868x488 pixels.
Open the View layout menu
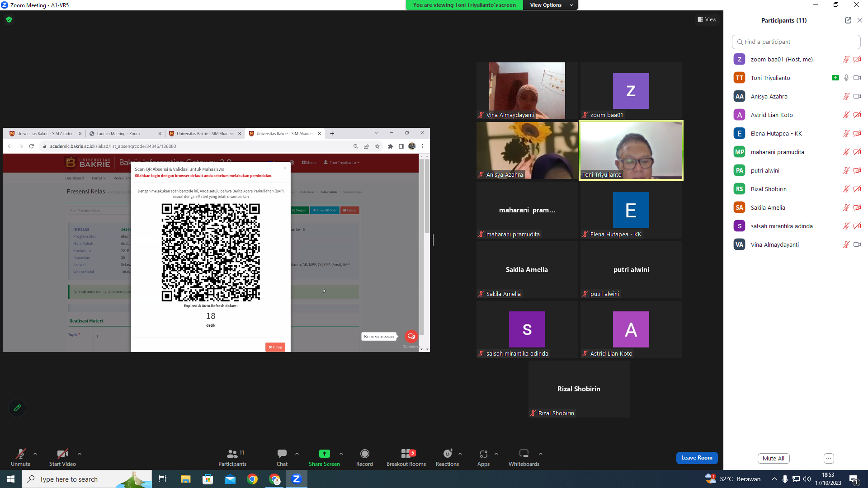click(x=707, y=19)
